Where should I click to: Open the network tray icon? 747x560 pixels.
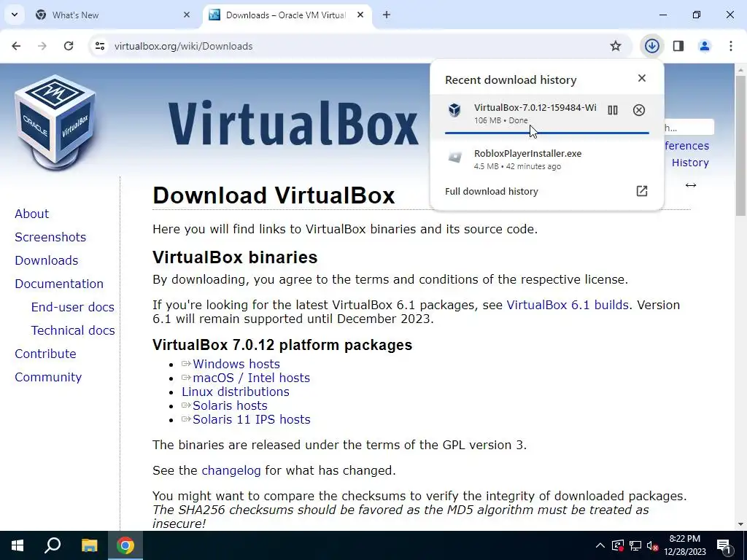click(635, 545)
